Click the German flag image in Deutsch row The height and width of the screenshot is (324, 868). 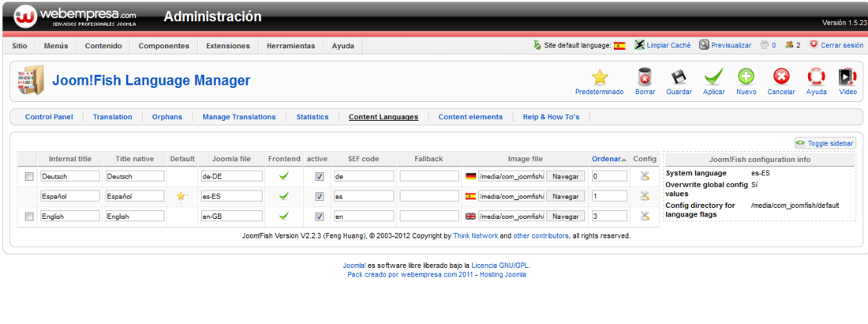(470, 176)
